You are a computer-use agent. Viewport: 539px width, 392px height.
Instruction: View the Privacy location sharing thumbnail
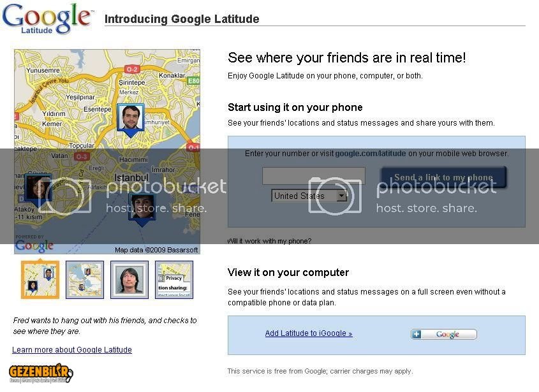174,280
